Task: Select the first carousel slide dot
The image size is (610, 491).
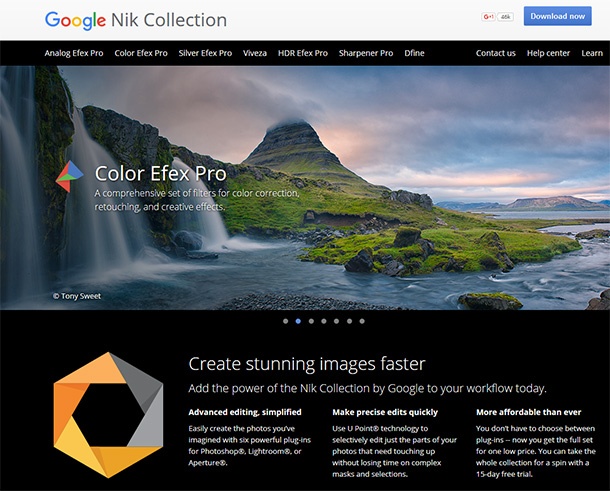Action: pyautogui.click(x=285, y=322)
